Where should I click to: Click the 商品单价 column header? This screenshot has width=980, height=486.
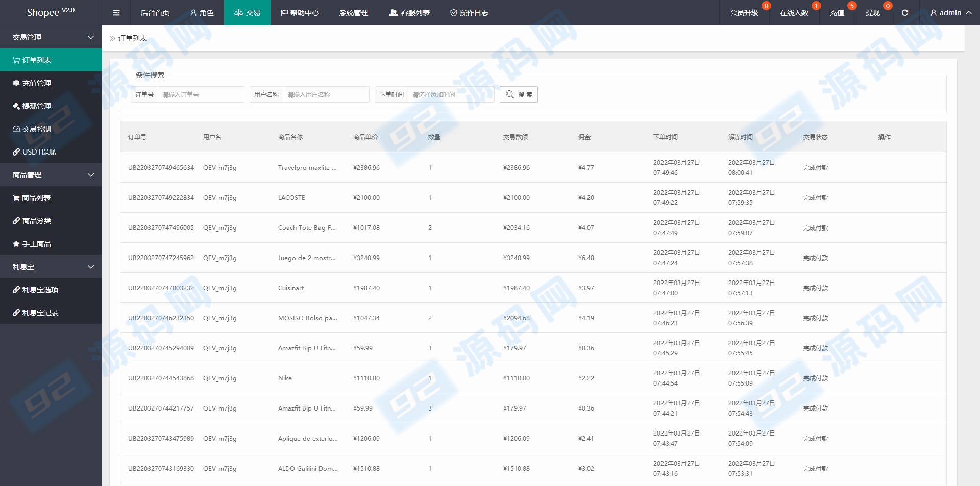click(365, 137)
